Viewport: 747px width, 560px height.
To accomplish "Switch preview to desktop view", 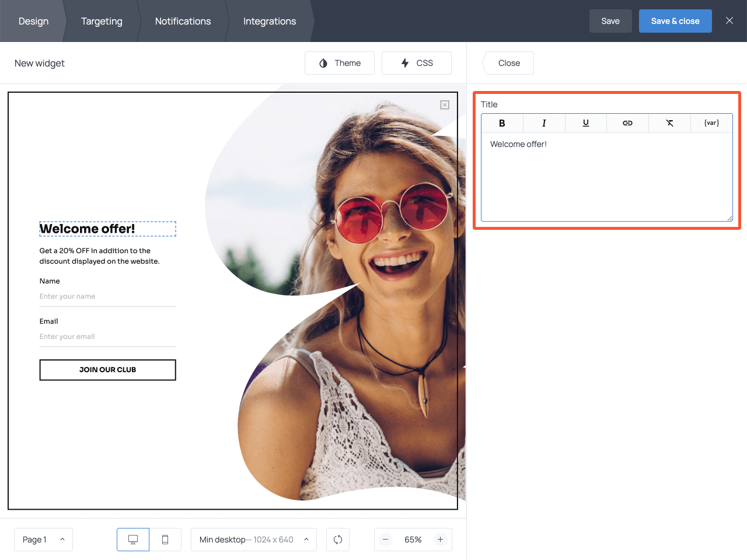I will (132, 540).
